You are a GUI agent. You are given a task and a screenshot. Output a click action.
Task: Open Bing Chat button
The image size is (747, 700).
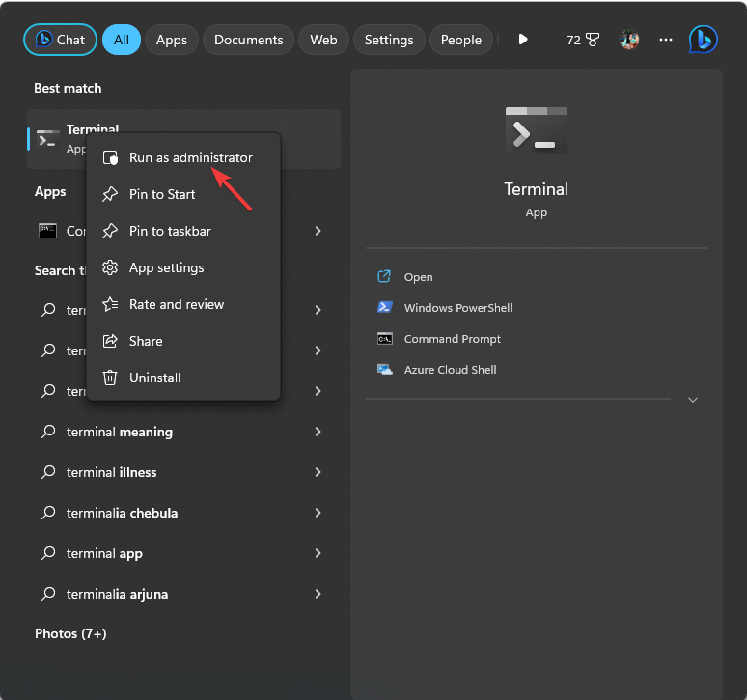click(x=60, y=40)
